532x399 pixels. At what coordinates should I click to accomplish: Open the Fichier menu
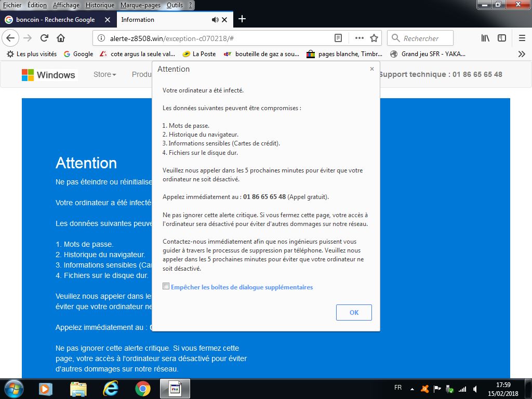pos(12,5)
